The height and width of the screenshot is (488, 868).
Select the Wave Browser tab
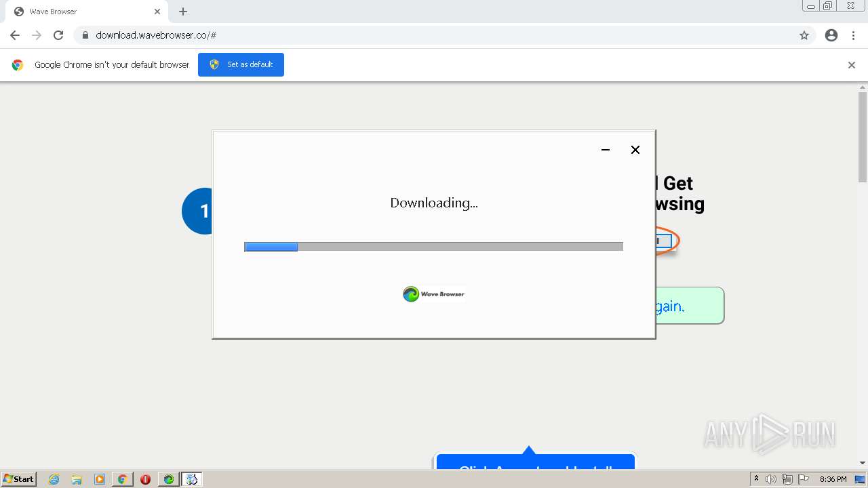pyautogui.click(x=86, y=12)
